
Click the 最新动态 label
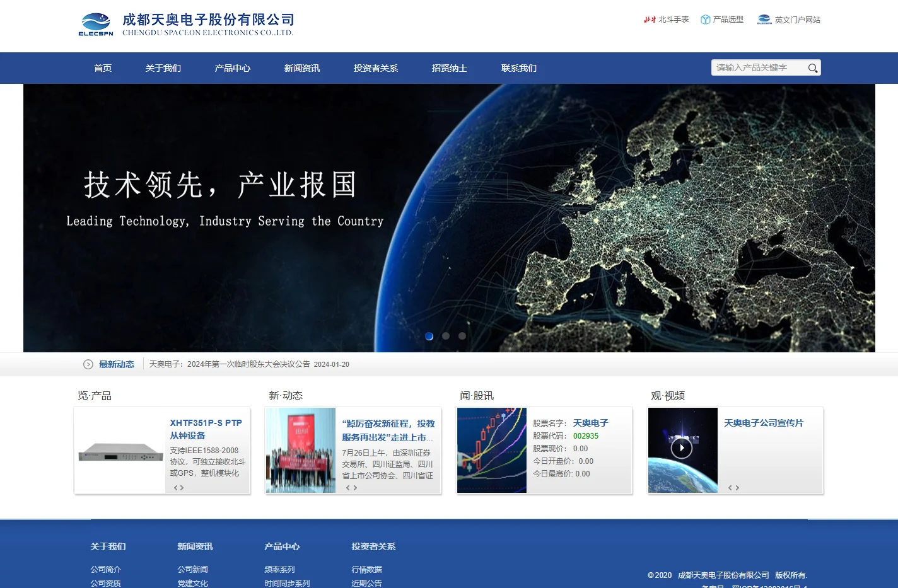click(x=117, y=364)
